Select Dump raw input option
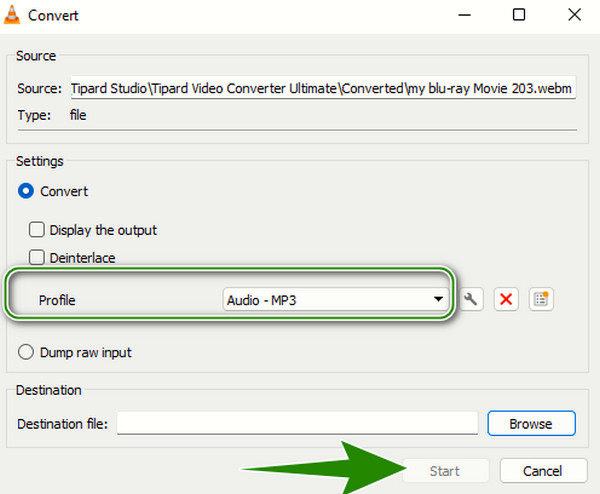The height and width of the screenshot is (494, 600). [x=26, y=352]
